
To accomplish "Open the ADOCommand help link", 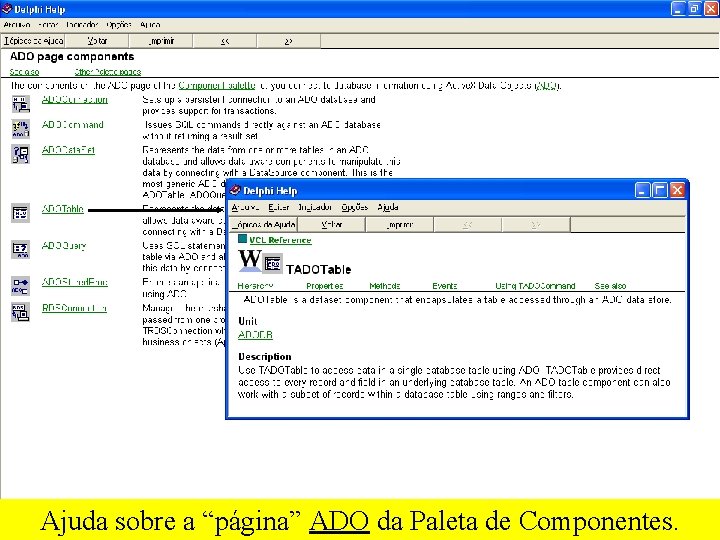I will 73,125.
